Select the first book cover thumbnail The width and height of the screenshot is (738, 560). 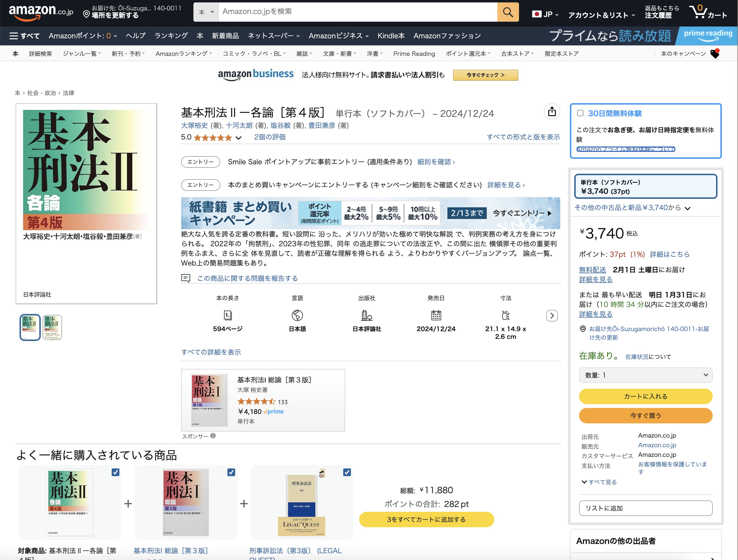(30, 327)
